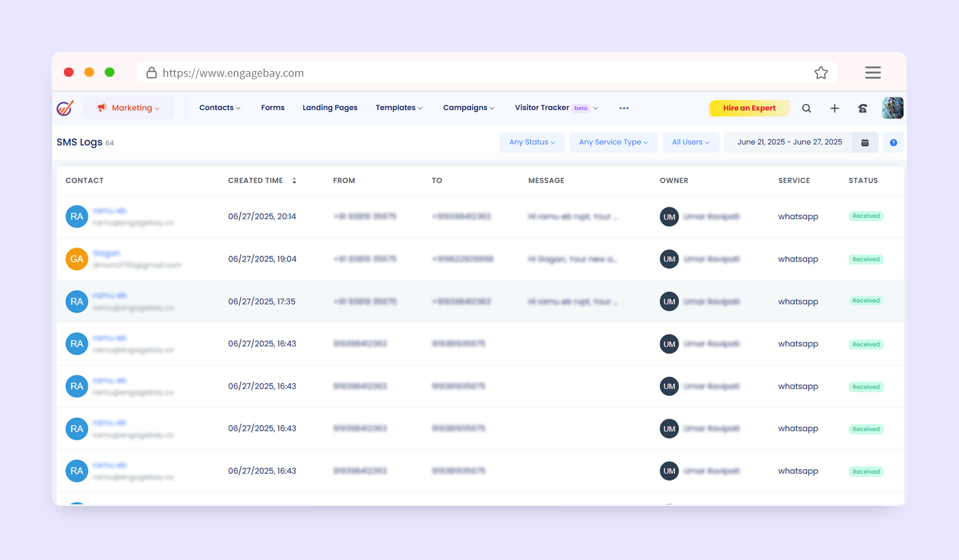Open the Gagan contact GA avatar
The height and width of the screenshot is (560, 959).
(x=77, y=259)
